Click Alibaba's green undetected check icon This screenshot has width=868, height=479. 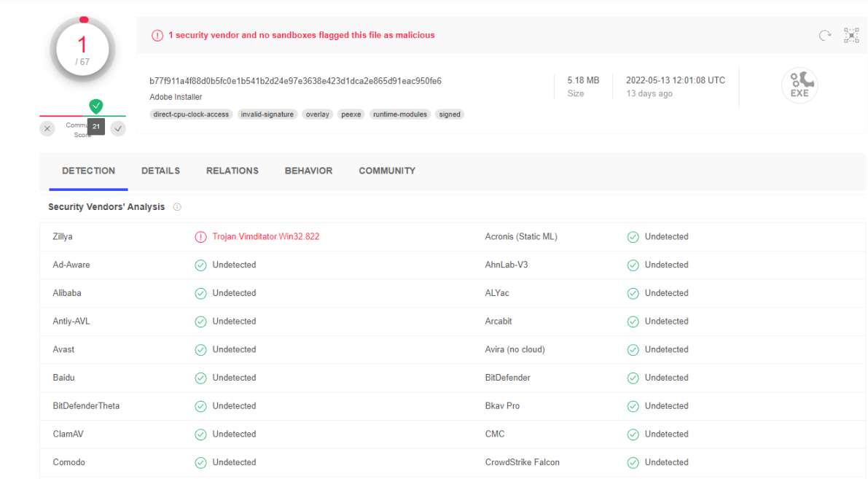pos(200,294)
